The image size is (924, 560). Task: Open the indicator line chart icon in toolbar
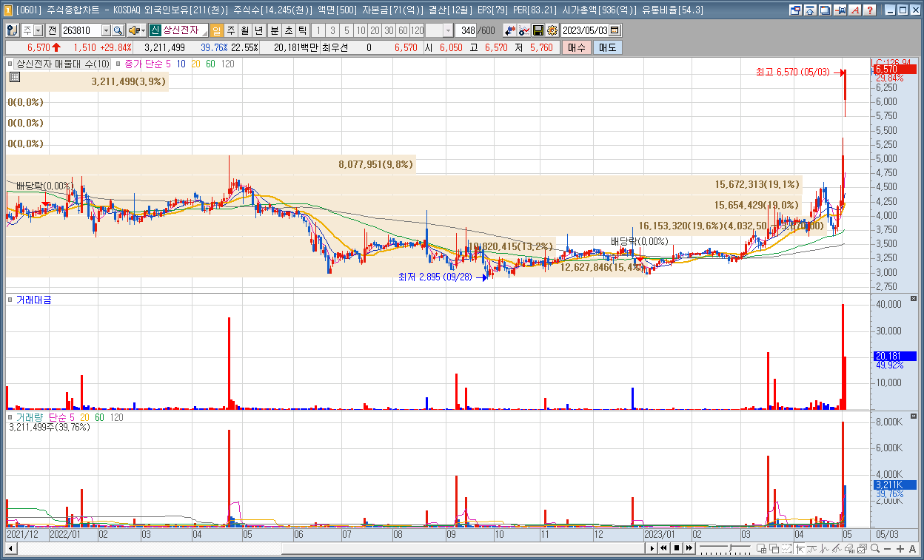click(524, 30)
